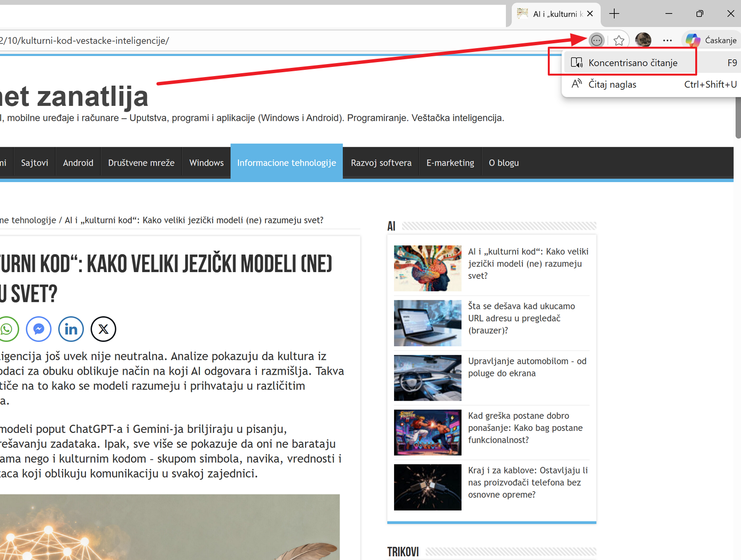Image resolution: width=741 pixels, height=560 pixels.
Task: Share article via LinkedIn icon
Action: (71, 329)
